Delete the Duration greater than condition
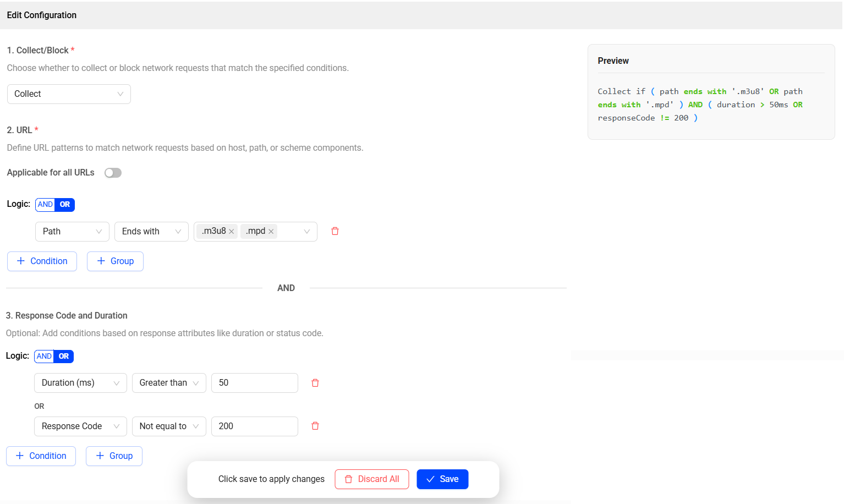 coord(315,383)
